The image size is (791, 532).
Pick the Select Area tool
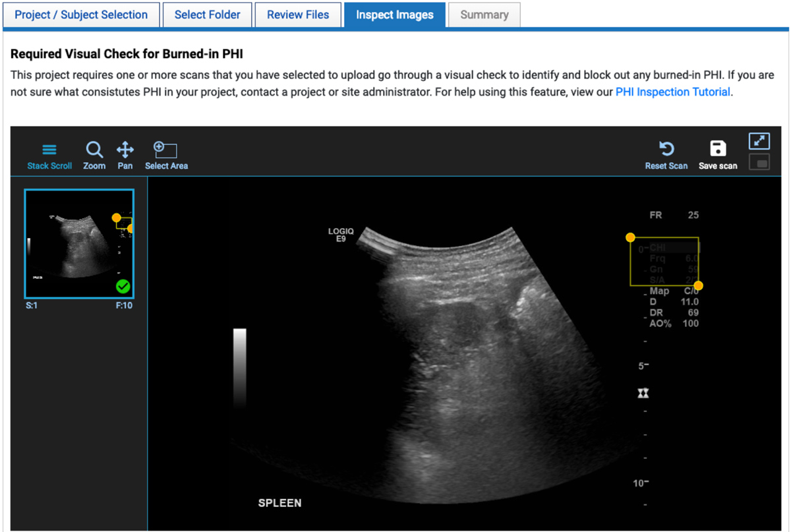pos(166,156)
